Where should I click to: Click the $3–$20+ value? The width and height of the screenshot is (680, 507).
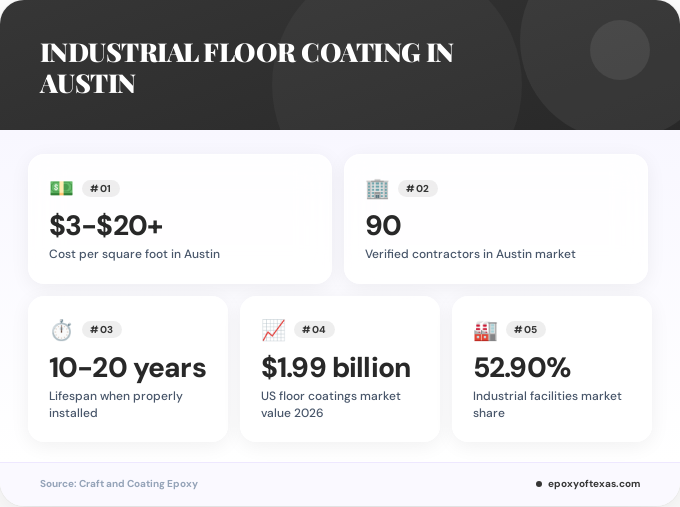coord(106,226)
